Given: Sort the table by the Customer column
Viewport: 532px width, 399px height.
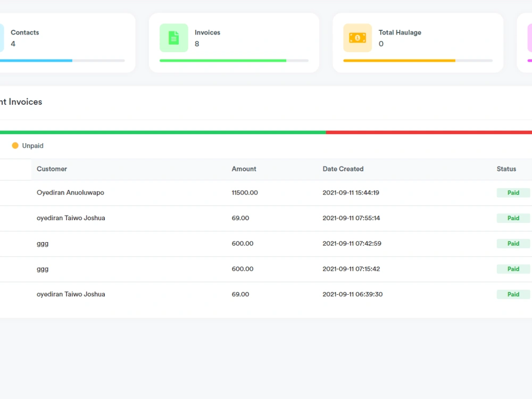Looking at the screenshot, I should pos(52,169).
